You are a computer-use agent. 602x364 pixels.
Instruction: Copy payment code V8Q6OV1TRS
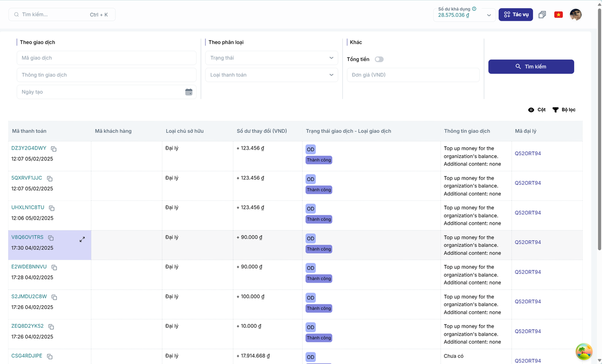click(x=51, y=238)
